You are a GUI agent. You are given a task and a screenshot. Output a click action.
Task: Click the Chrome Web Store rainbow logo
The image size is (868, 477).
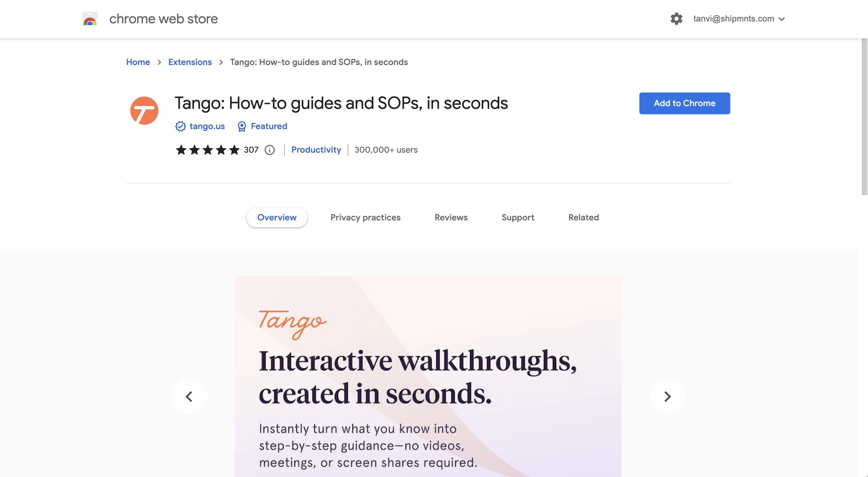pyautogui.click(x=90, y=19)
